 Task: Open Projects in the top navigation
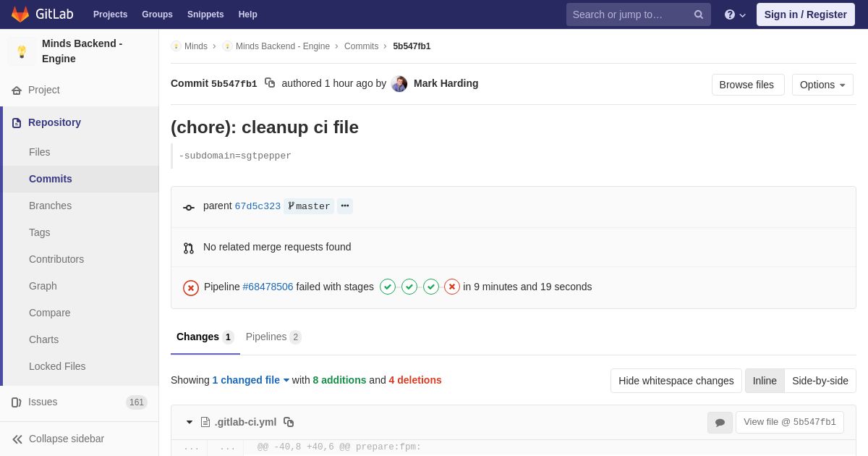click(x=111, y=14)
